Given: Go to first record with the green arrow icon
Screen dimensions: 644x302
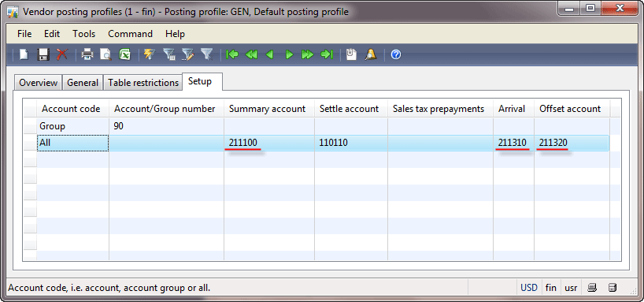Looking at the screenshot, I should (x=232, y=54).
